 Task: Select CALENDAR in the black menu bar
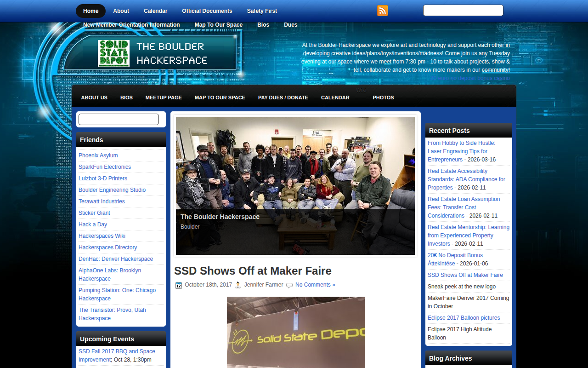tap(335, 98)
